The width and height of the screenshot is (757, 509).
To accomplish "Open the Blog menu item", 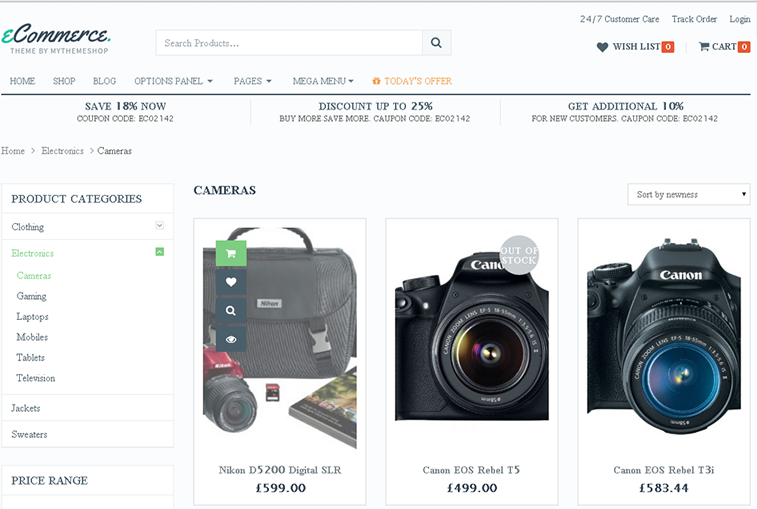I will point(104,81).
